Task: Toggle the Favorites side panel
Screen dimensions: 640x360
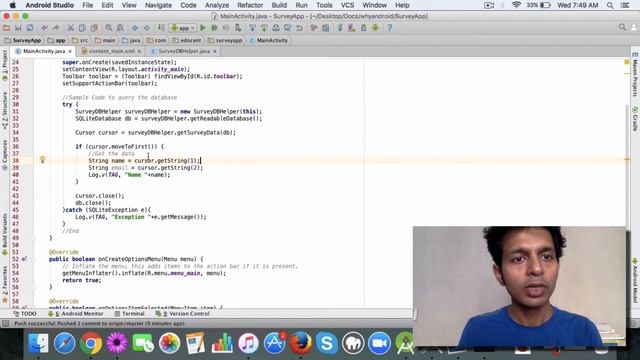Action: (5, 284)
